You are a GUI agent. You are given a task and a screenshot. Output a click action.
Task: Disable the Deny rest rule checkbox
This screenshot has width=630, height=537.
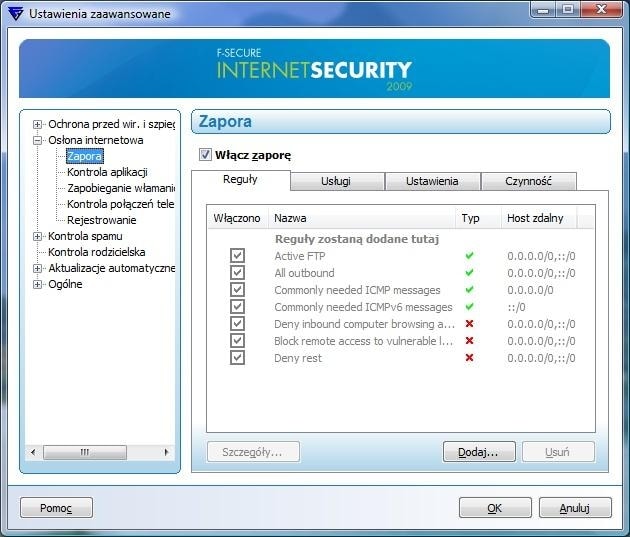pos(237,358)
